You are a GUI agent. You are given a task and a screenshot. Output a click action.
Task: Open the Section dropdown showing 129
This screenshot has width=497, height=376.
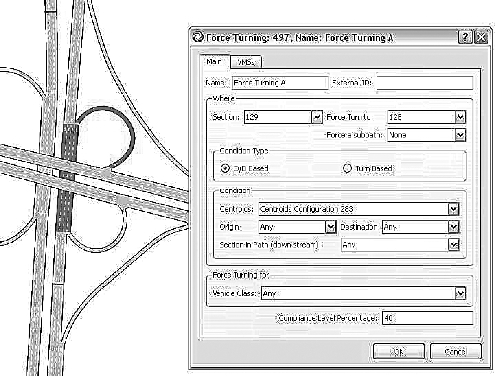(317, 117)
